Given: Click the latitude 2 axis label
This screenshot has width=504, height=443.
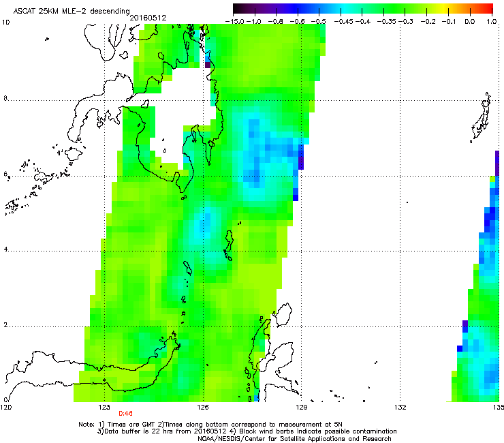Looking at the screenshot, I should click(5, 325).
